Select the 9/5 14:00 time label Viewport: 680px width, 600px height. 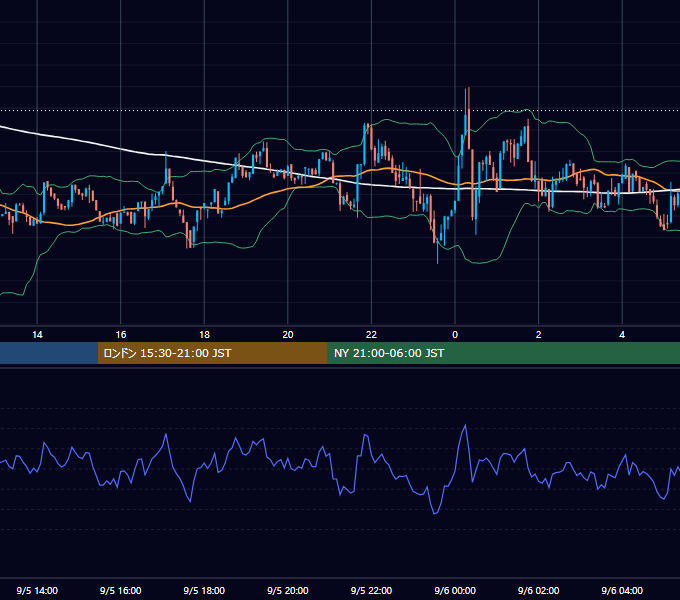click(x=37, y=590)
